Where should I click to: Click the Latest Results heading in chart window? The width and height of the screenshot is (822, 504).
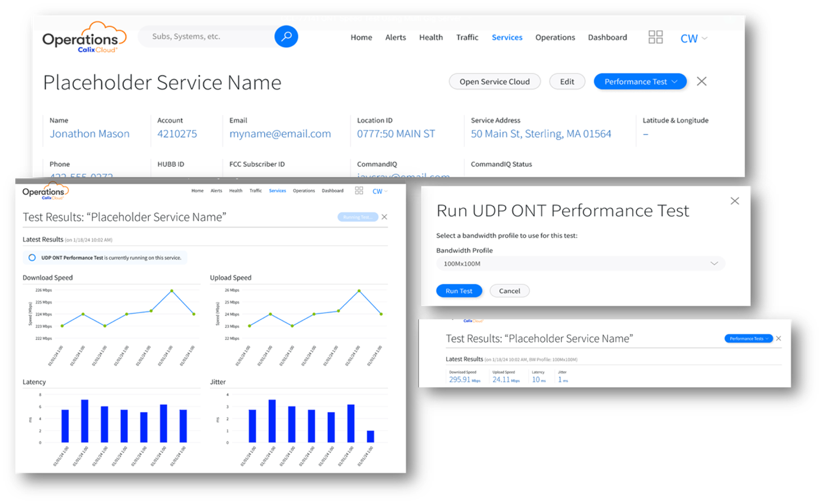(43, 239)
